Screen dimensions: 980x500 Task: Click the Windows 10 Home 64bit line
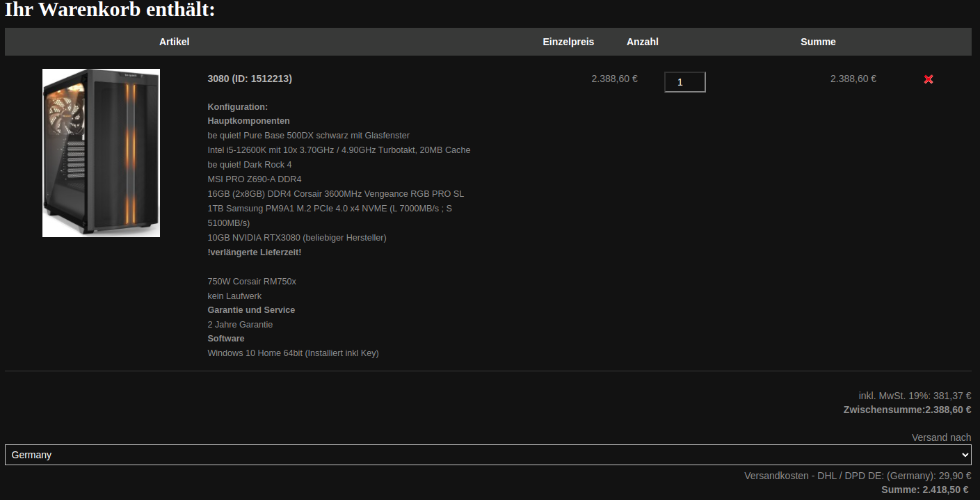pyautogui.click(x=293, y=353)
